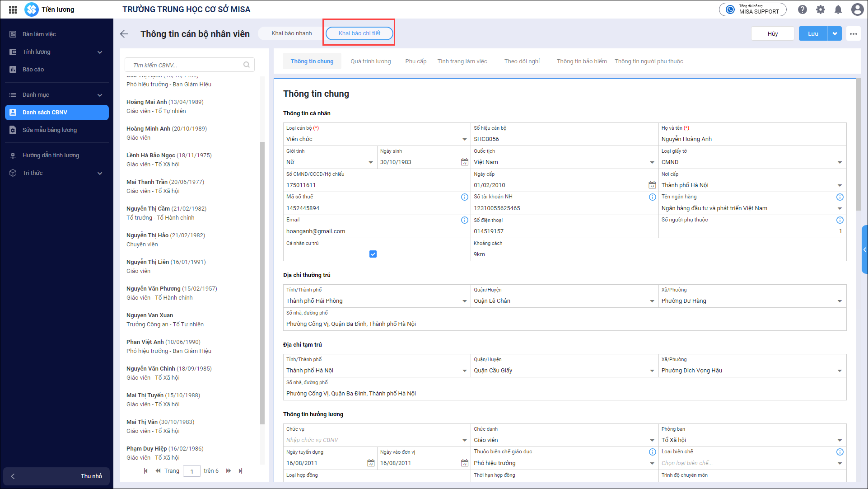Click the main form vertical scrollbar
The height and width of the screenshot is (489, 868).
tap(859, 145)
